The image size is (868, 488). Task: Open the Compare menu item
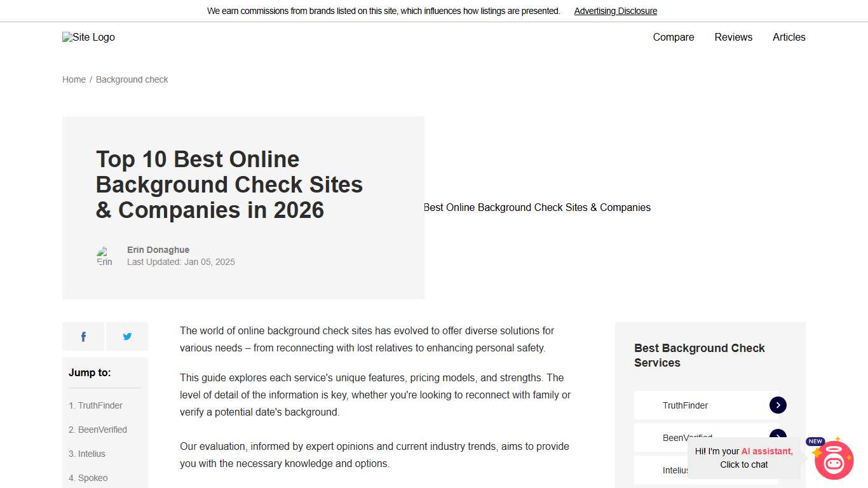[x=673, y=37]
